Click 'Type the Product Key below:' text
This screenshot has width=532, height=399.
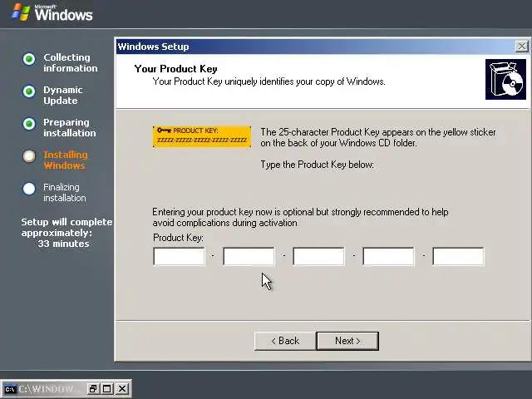(x=317, y=165)
